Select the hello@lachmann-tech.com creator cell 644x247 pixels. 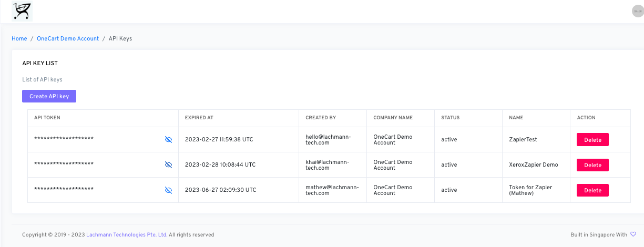[x=328, y=139]
